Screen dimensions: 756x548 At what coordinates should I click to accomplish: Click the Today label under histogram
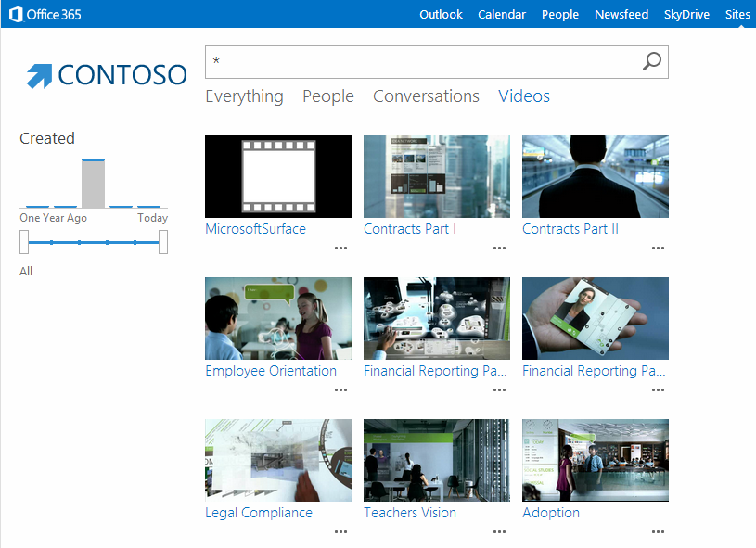click(152, 218)
